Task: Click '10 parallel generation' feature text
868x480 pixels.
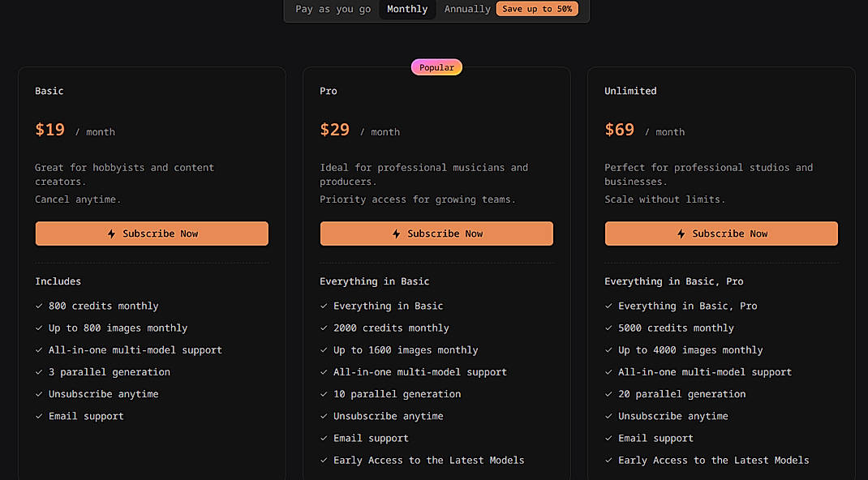Action: (397, 394)
